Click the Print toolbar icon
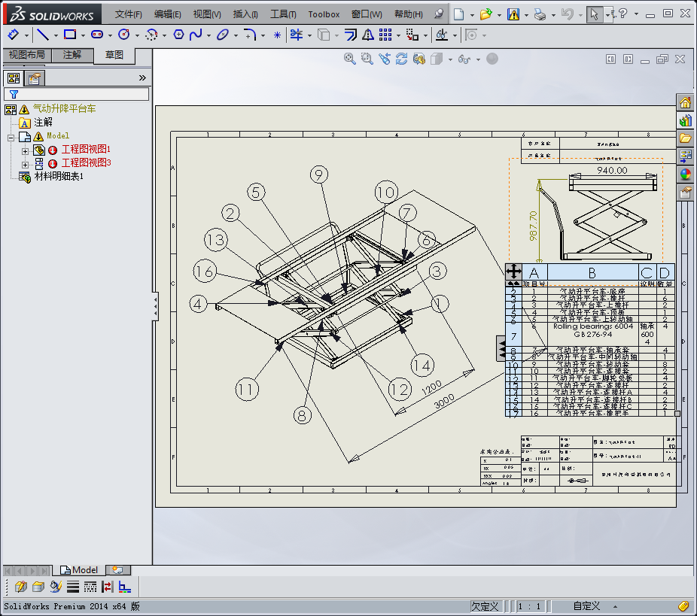 click(540, 14)
